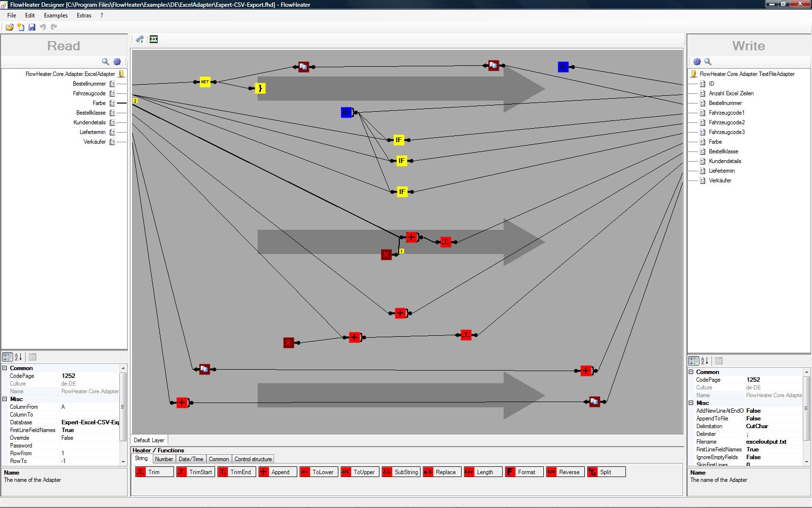This screenshot has width=812, height=508.
Task: Choose the Append function button
Action: click(276, 472)
